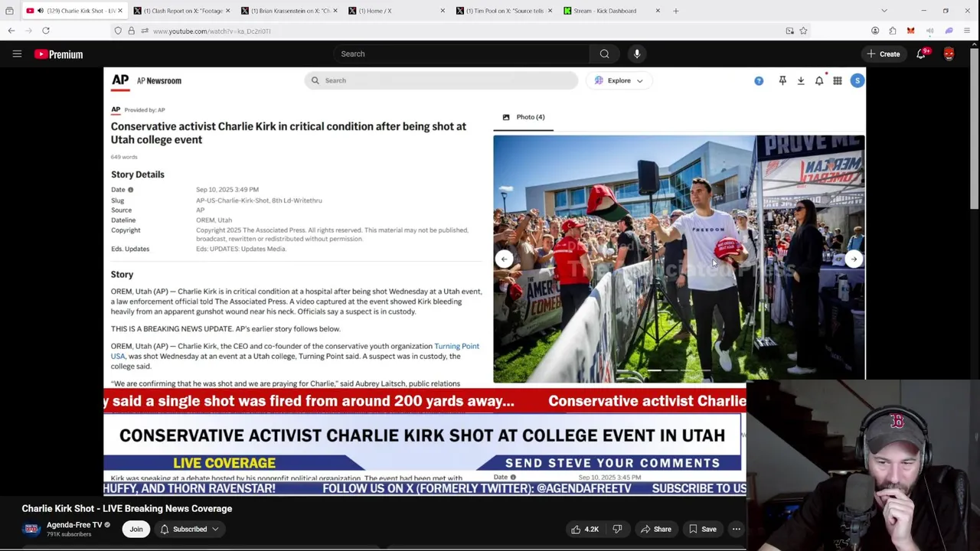This screenshot has width=980, height=551.
Task: Share the video
Action: click(x=656, y=529)
